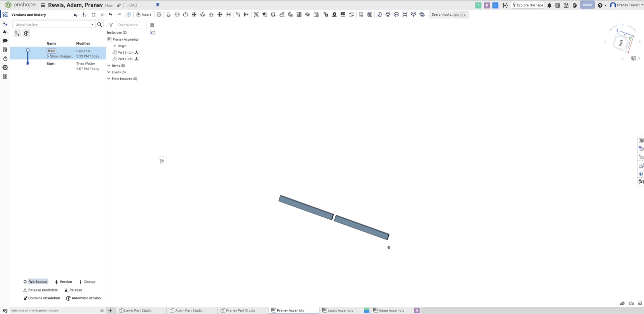The height and width of the screenshot is (314, 644).
Task: Select the Slider mate tool
Action: [x=186, y=14]
